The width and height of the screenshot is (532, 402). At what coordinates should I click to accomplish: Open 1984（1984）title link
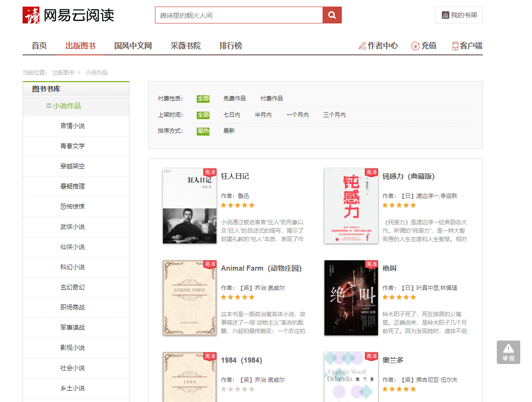241,360
